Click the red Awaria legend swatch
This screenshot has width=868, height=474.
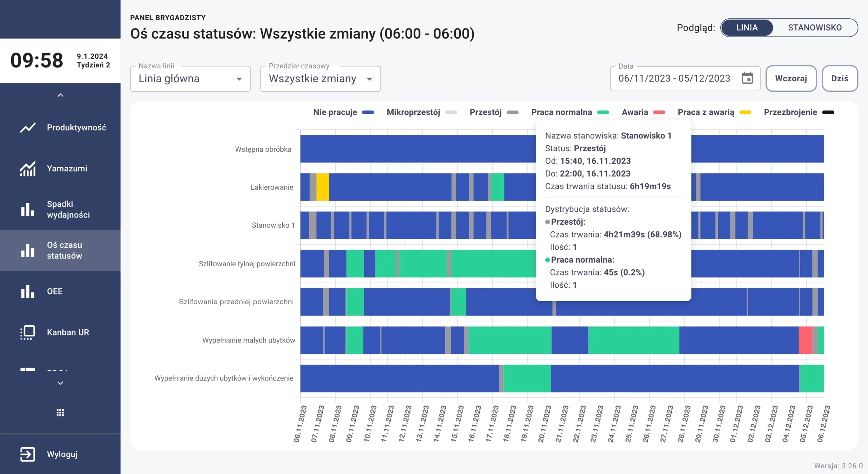pos(659,112)
